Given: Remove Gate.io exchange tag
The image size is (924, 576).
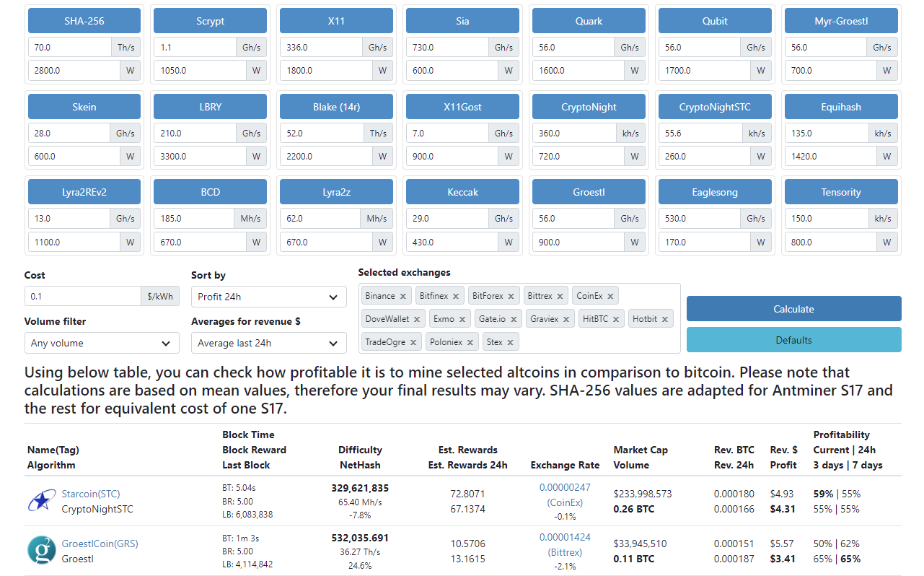Looking at the screenshot, I should [514, 319].
